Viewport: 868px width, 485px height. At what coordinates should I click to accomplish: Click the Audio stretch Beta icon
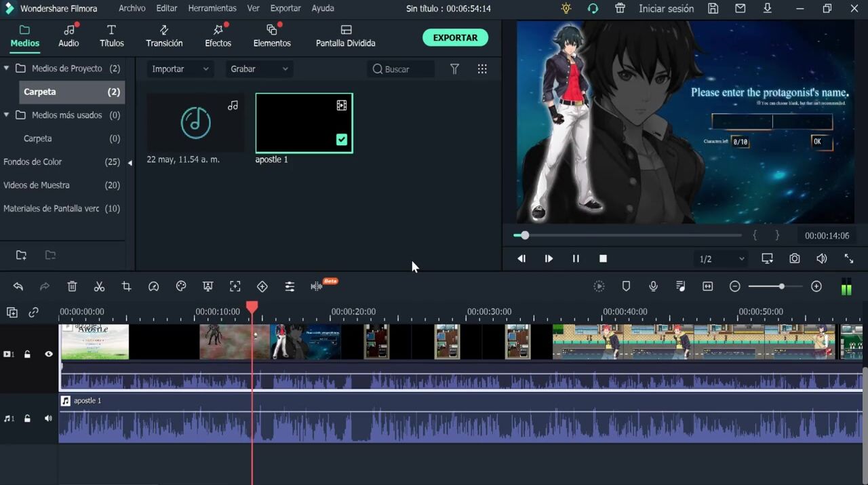[x=317, y=287]
